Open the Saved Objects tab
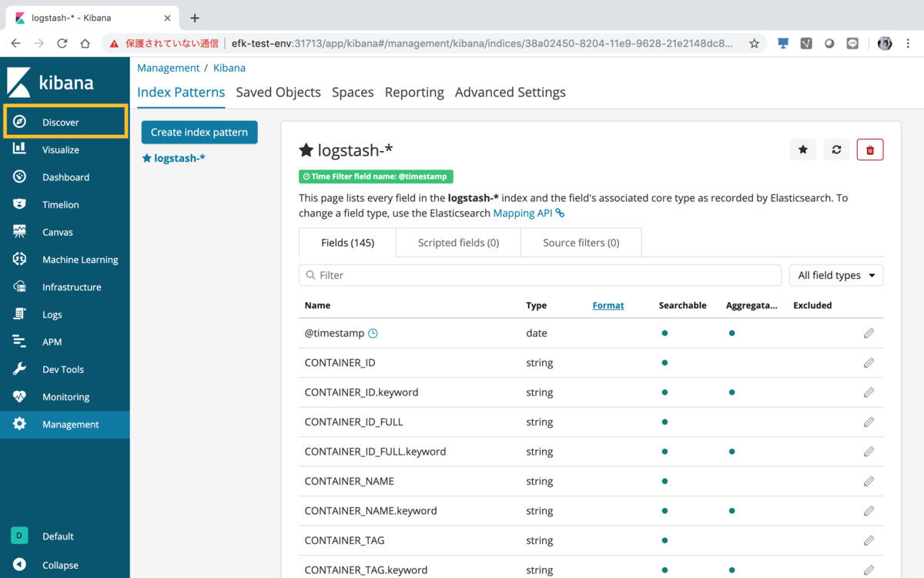Image resolution: width=924 pixels, height=578 pixels. coord(278,92)
